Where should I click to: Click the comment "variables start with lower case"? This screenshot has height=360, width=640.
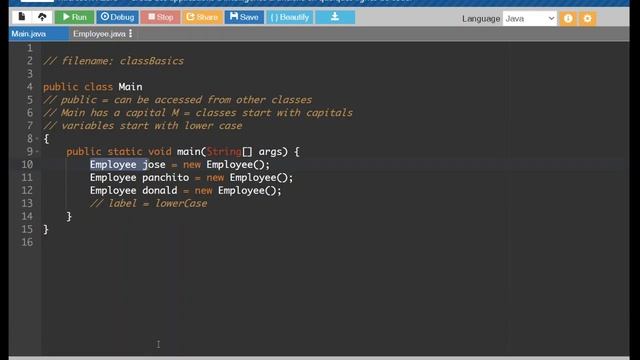[x=143, y=126]
